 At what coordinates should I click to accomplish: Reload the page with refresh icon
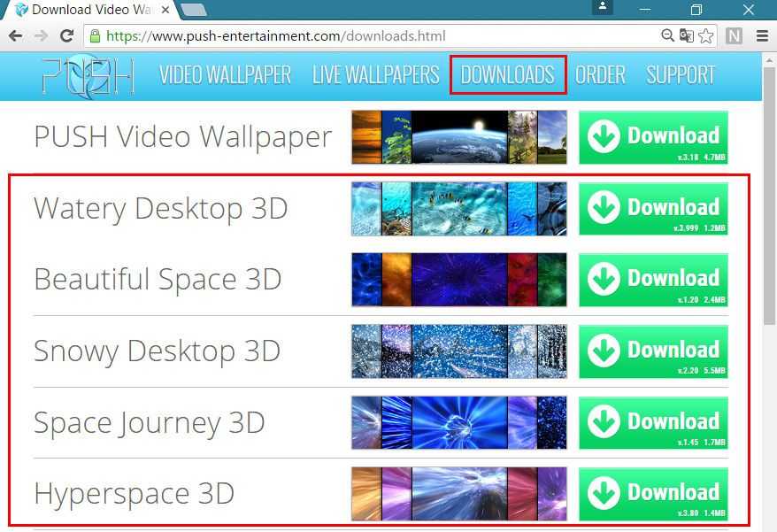point(66,36)
